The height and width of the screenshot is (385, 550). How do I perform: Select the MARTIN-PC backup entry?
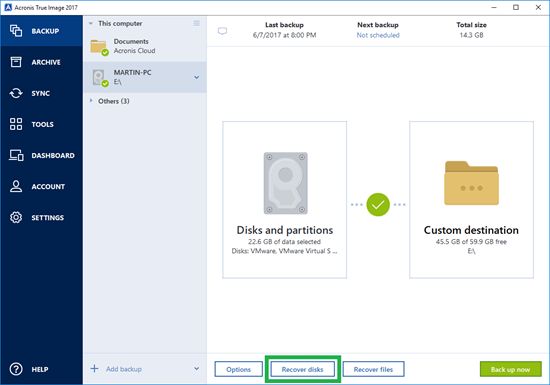[x=145, y=77]
